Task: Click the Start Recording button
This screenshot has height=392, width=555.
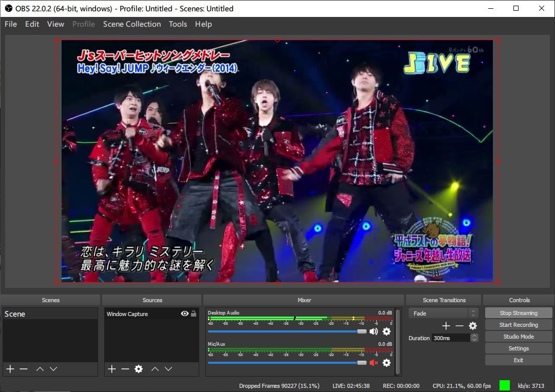Action: point(519,325)
